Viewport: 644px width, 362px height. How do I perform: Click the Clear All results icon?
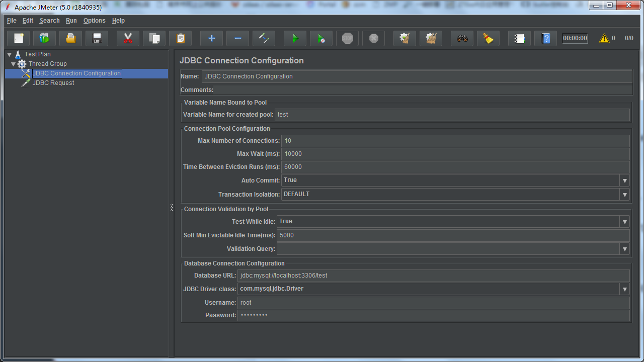[431, 38]
